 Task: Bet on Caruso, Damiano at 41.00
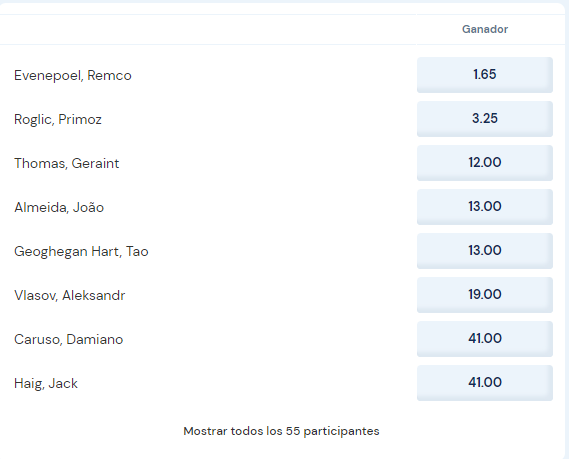tap(485, 339)
